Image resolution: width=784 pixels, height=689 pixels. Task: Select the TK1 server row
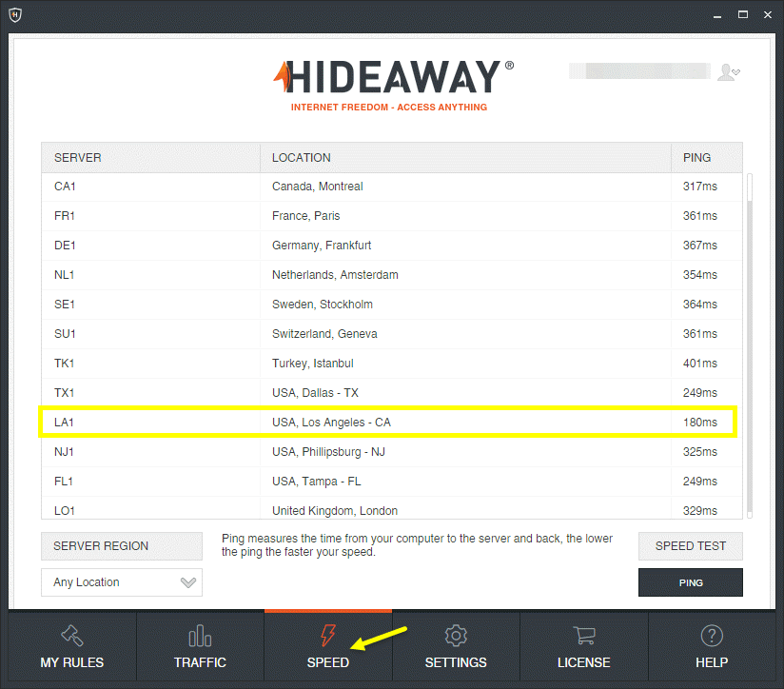click(x=391, y=364)
